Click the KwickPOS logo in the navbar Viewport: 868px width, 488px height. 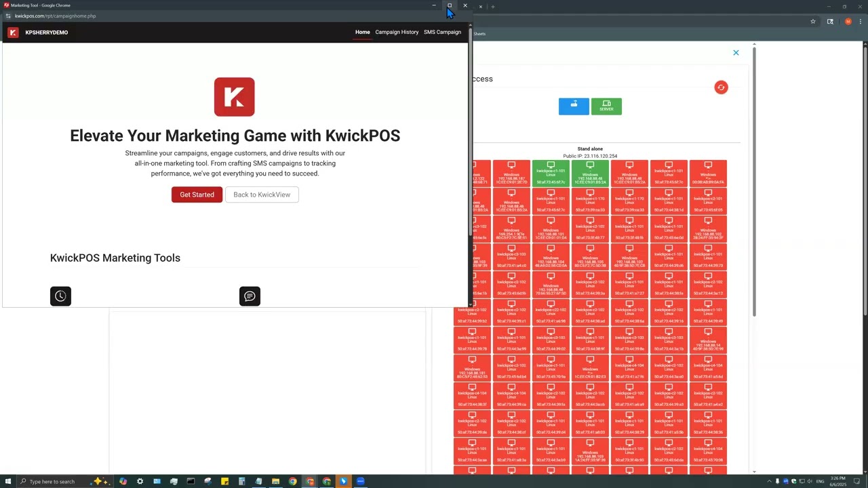pyautogui.click(x=13, y=33)
